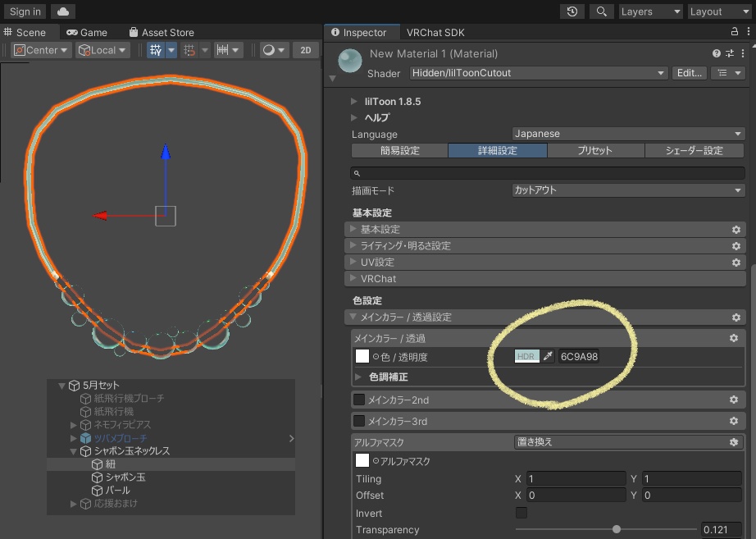
Task: Click the 紐 cube icon in hierarchy
Action: click(x=97, y=464)
